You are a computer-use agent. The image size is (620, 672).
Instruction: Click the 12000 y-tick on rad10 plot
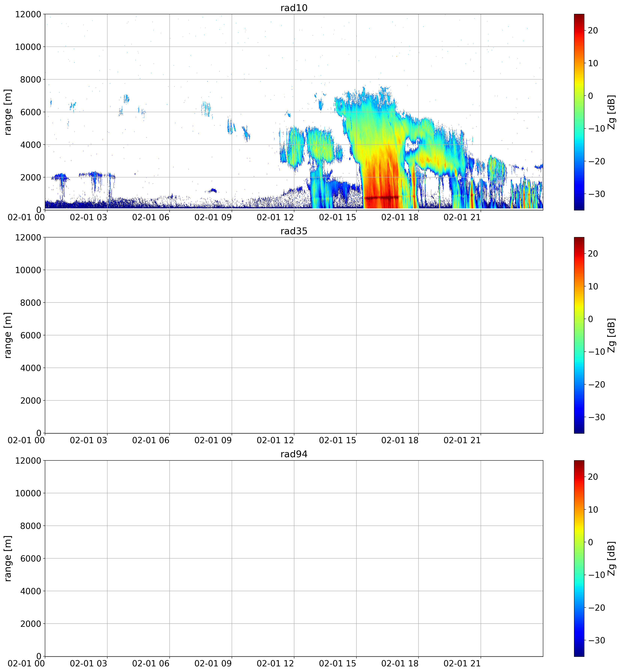click(28, 14)
